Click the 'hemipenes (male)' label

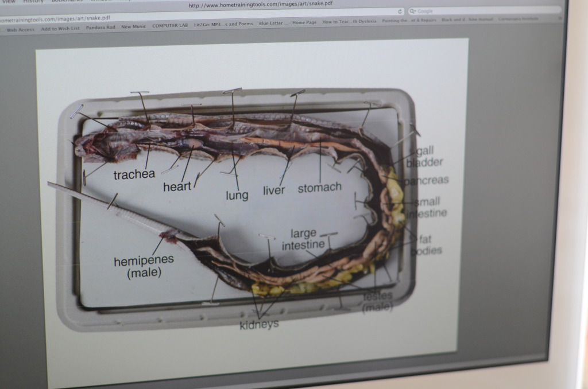[x=144, y=266]
